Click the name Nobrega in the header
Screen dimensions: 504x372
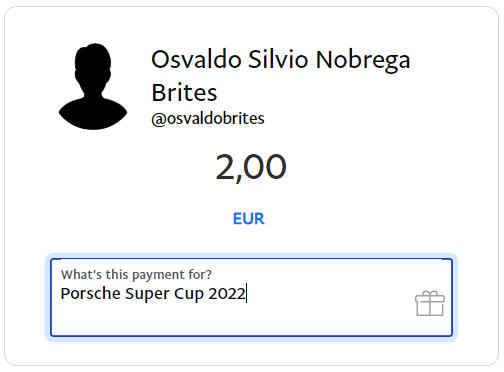tap(363, 61)
